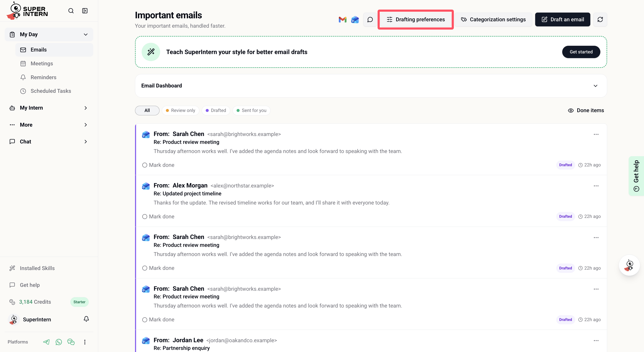Click Drafted badge on Alex Morgan email
Screen dimensions: 644x352
(x=565, y=217)
